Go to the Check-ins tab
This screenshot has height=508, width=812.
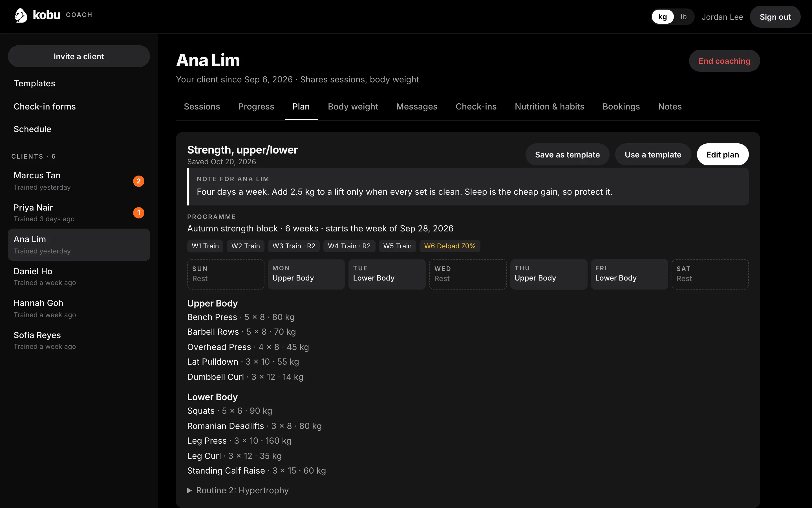point(476,106)
